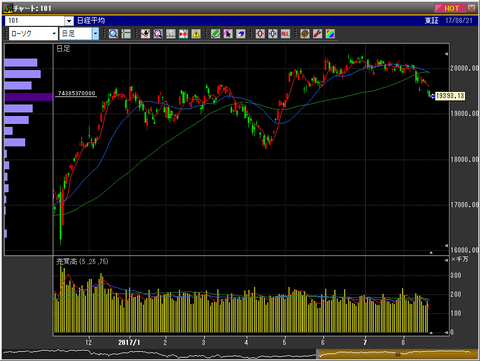
Task: Close the チャート:101 window
Action: tap(471, 8)
